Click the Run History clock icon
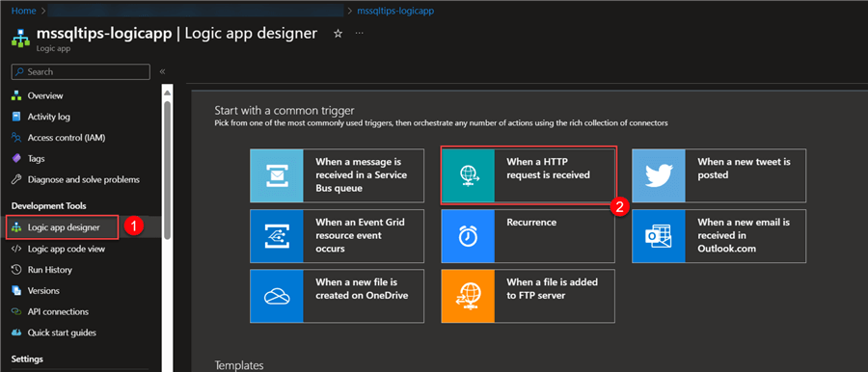 [x=16, y=270]
